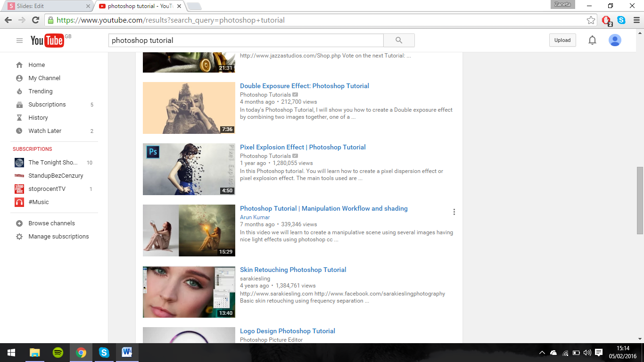Click the Upload button
The width and height of the screenshot is (644, 362).
pos(562,41)
